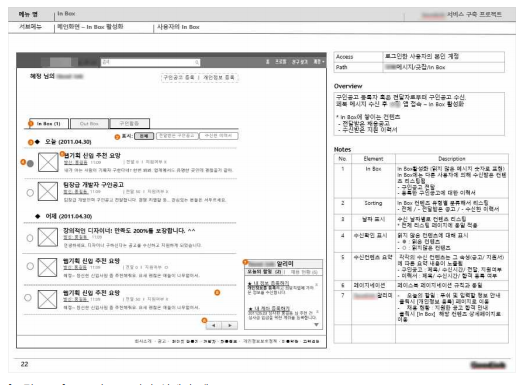Screen dimensions: 521x385
Task: Switch to the In Box (1) tab
Action: click(49, 124)
